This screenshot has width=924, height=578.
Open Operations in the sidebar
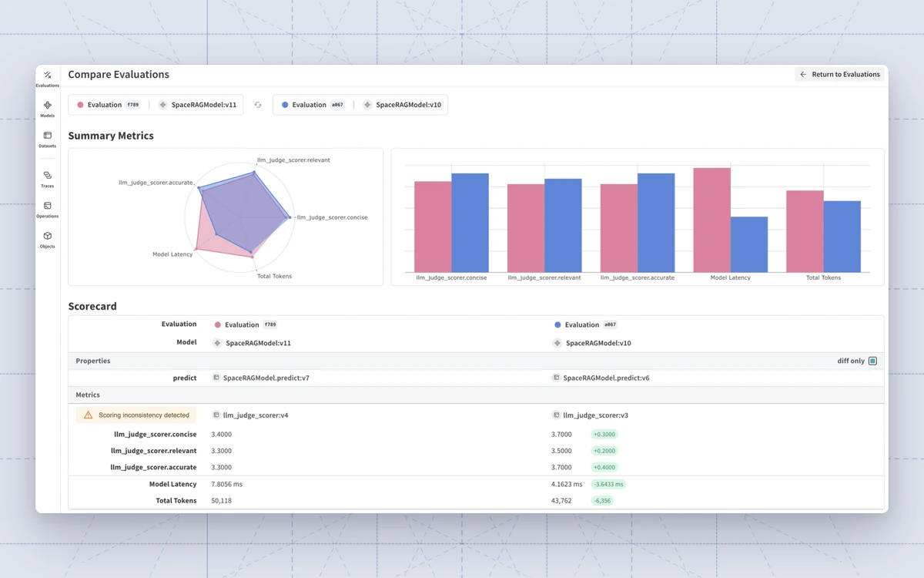pyautogui.click(x=47, y=209)
